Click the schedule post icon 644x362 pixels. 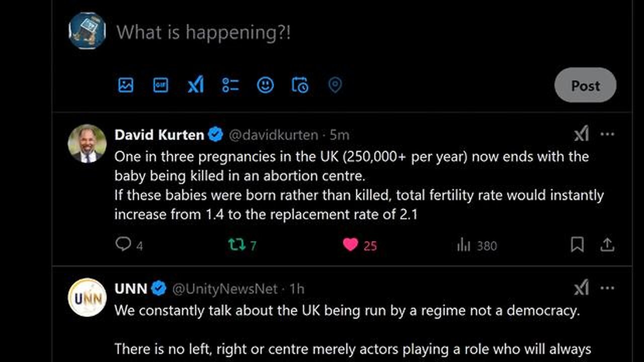[x=300, y=85]
